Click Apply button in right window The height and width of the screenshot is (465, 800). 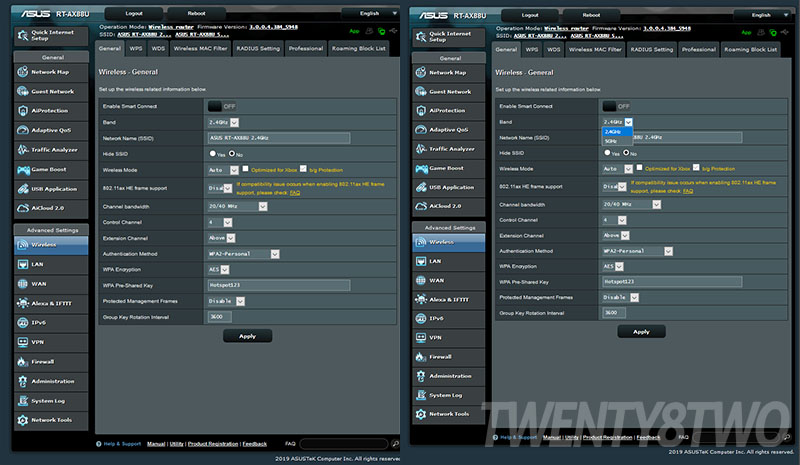pyautogui.click(x=641, y=331)
